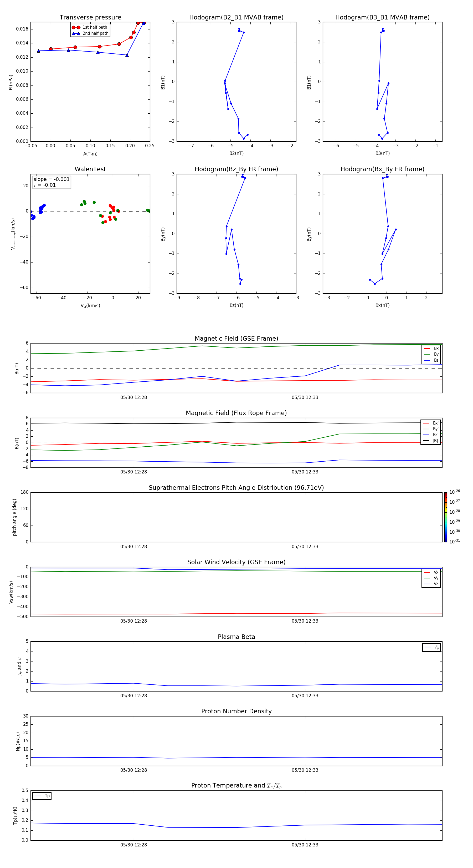Screen dimensions: 473x868
Task: Click the Suprathermal Electrons Pitch Angle Distribution title
Action: (236, 488)
